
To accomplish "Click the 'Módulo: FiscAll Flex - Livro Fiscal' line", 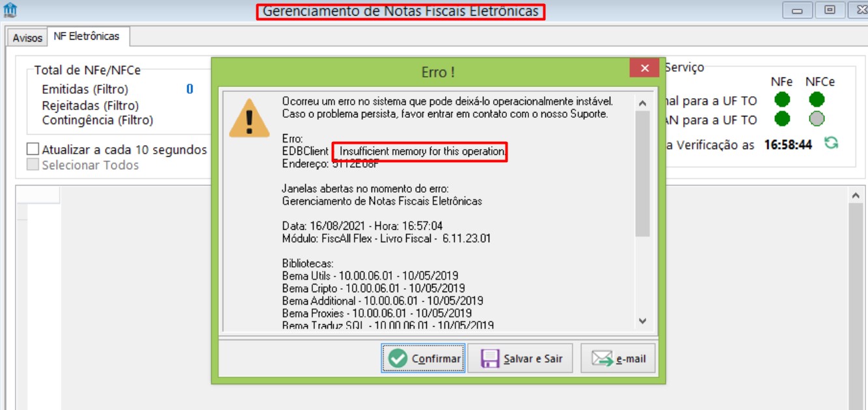I will (x=387, y=239).
